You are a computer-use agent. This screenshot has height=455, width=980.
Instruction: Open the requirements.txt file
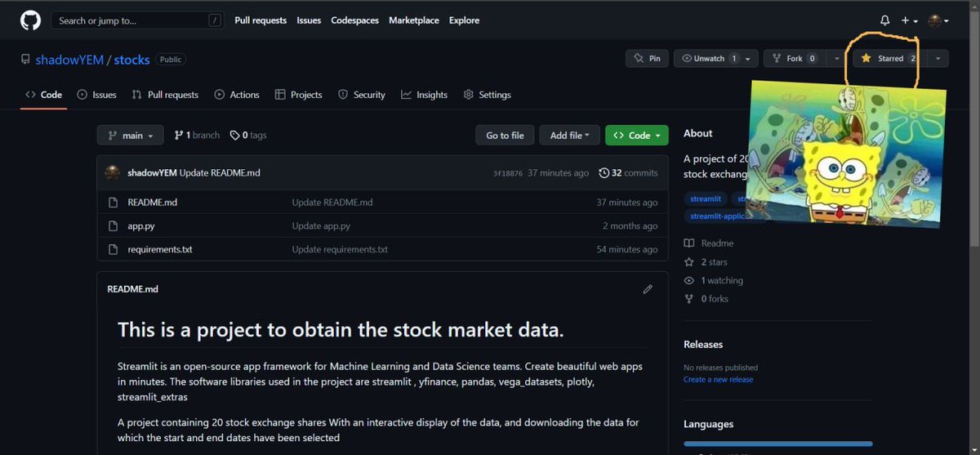click(x=160, y=249)
